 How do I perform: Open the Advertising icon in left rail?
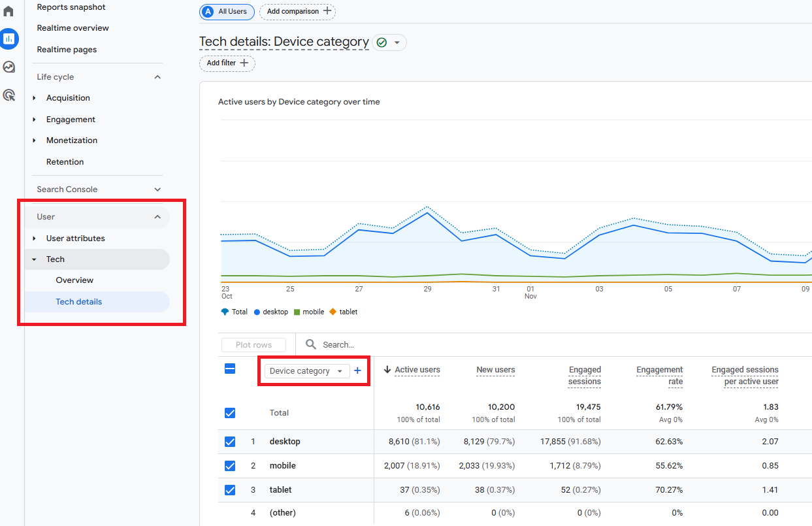coord(9,95)
